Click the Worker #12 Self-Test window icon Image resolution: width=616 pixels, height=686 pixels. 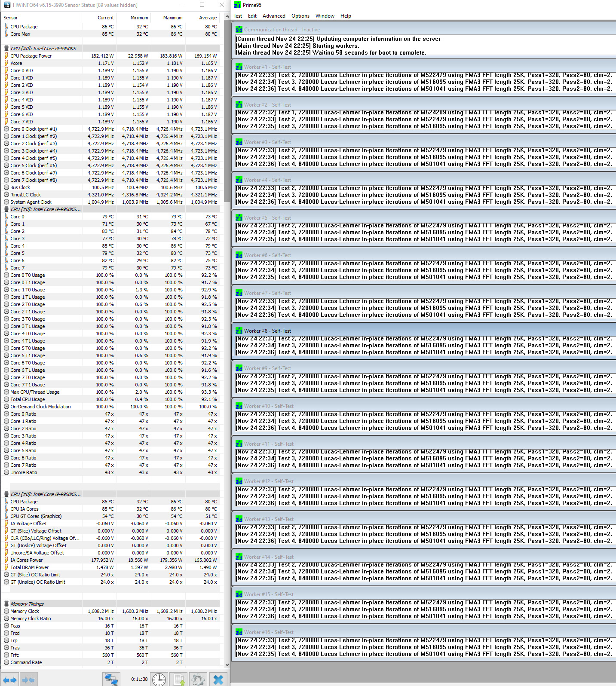coord(239,481)
